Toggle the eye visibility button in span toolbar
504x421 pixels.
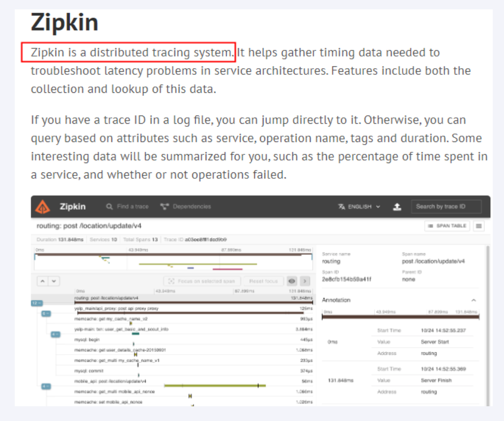click(292, 281)
